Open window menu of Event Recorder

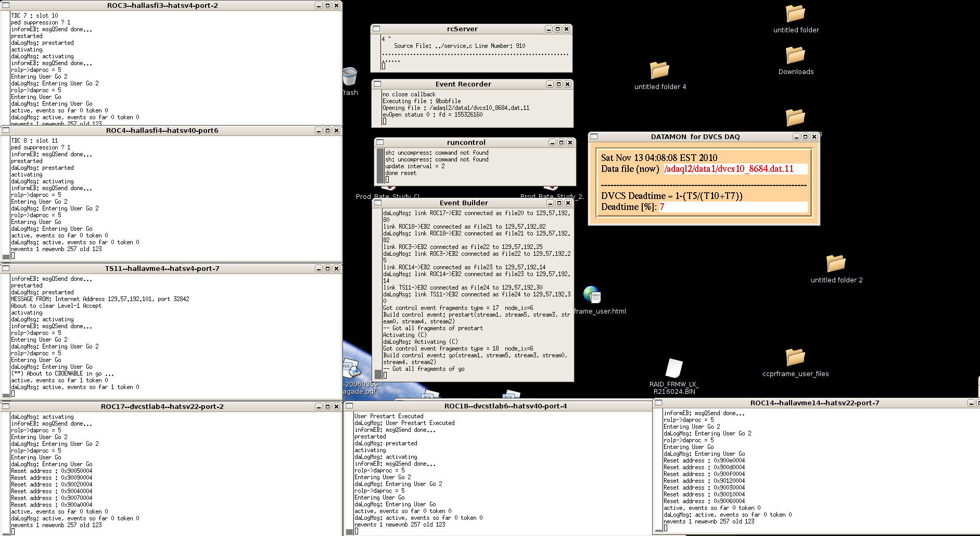pos(377,84)
